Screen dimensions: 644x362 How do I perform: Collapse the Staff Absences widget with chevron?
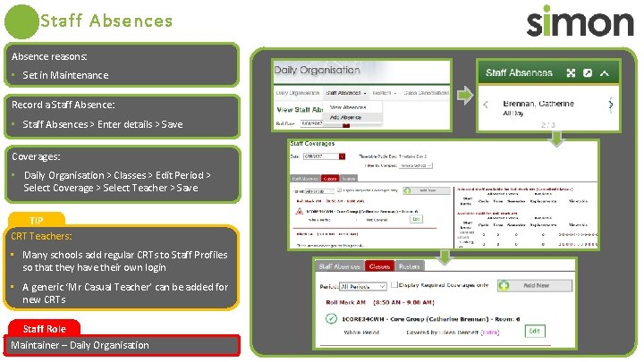click(604, 73)
